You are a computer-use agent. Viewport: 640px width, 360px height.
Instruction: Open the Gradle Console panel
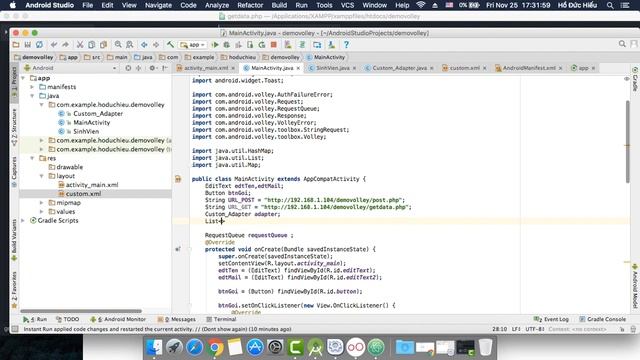tap(602, 319)
